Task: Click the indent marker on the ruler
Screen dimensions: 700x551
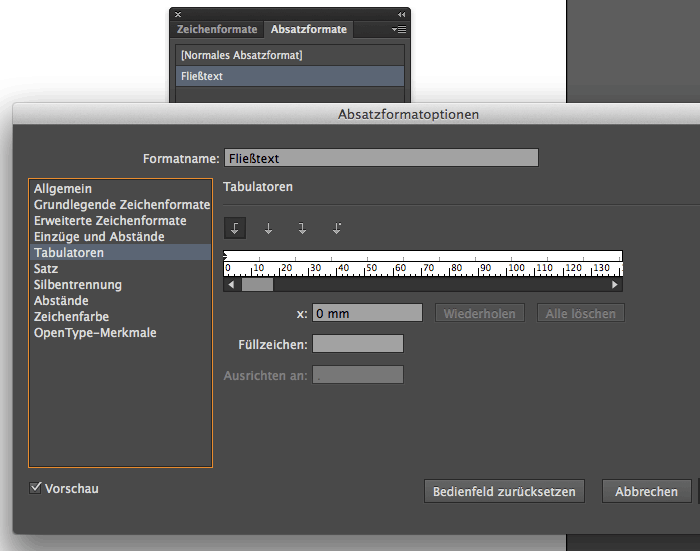Action: [x=225, y=256]
